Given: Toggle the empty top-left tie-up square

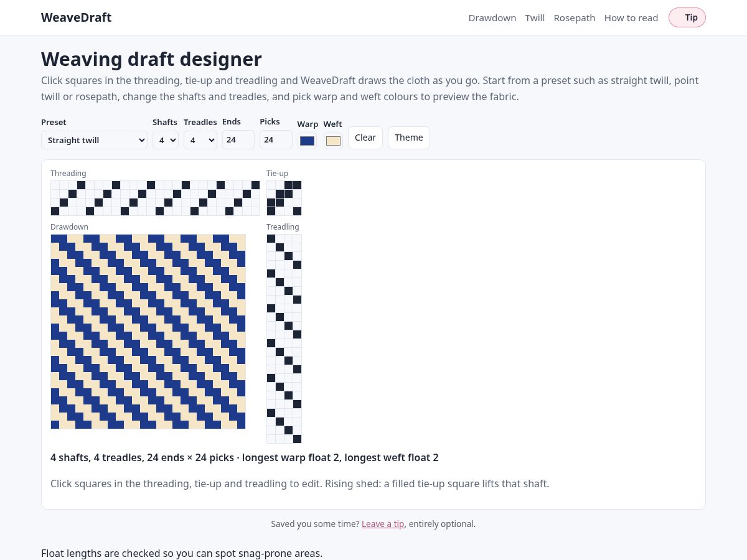Looking at the screenshot, I should click(x=271, y=185).
